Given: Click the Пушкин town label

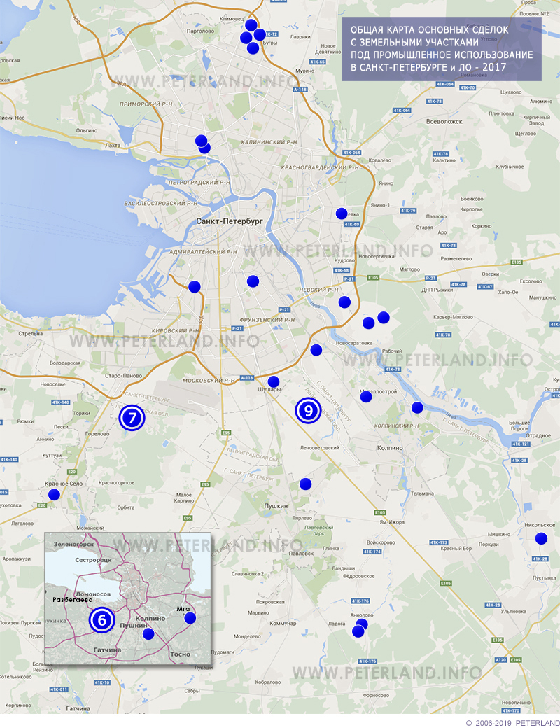Looking at the screenshot, I should pos(276,506).
